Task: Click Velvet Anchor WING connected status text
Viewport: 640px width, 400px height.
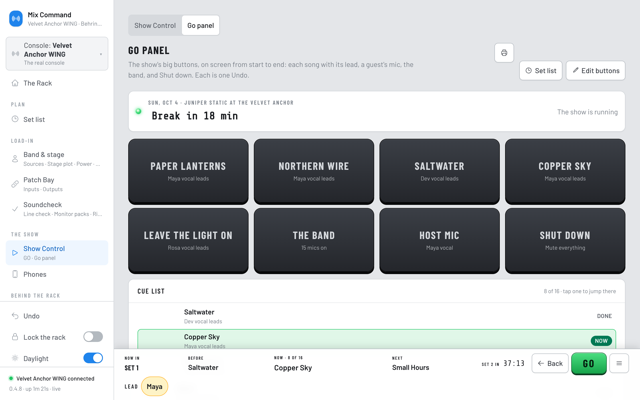Action: pos(55,378)
